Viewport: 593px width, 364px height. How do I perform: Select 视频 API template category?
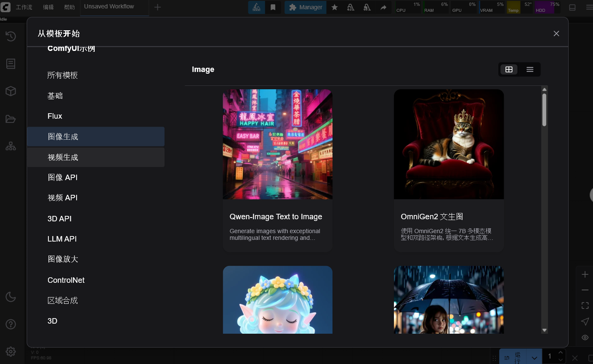[x=96, y=198]
